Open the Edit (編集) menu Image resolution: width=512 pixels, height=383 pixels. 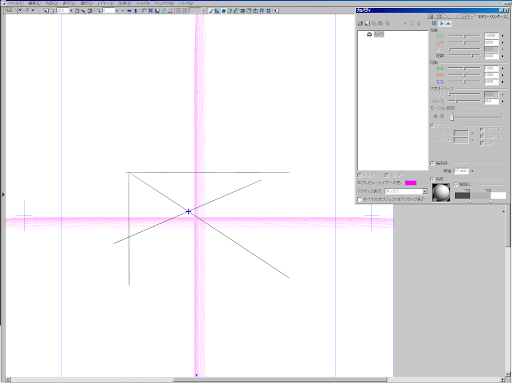click(34, 3)
